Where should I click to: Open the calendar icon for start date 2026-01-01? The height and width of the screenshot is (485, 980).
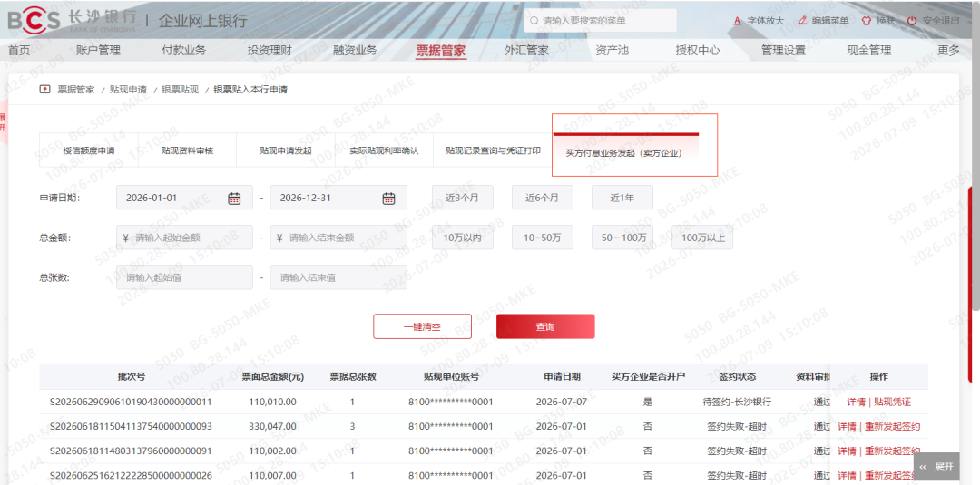pyautogui.click(x=234, y=198)
